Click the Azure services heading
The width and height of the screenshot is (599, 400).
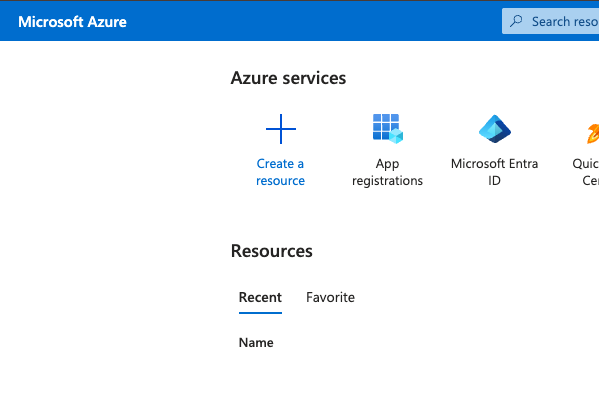[x=288, y=78]
